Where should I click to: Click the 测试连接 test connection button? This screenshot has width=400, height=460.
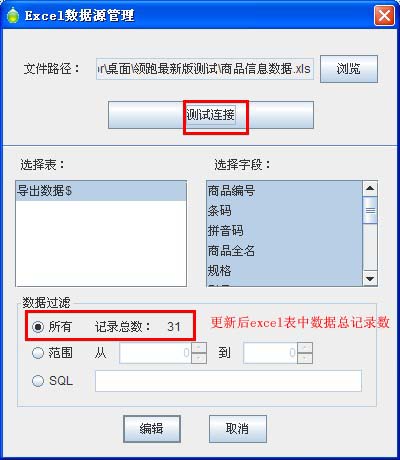click(x=211, y=115)
